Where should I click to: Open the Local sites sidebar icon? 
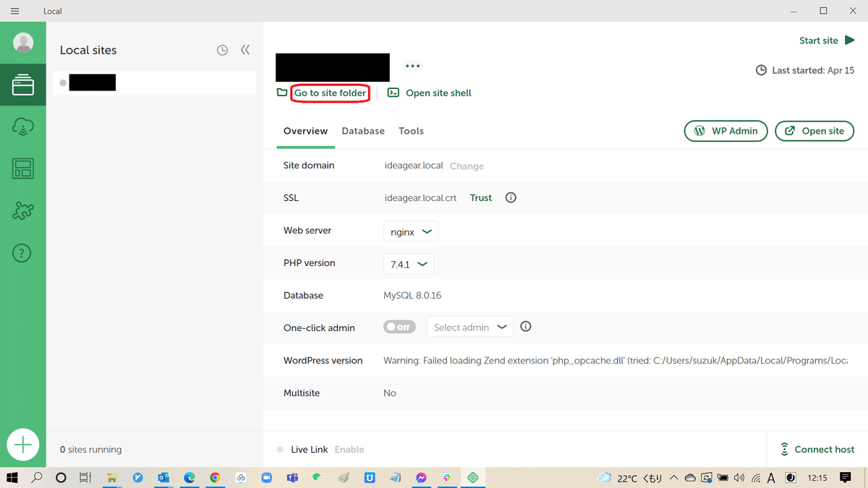[23, 86]
